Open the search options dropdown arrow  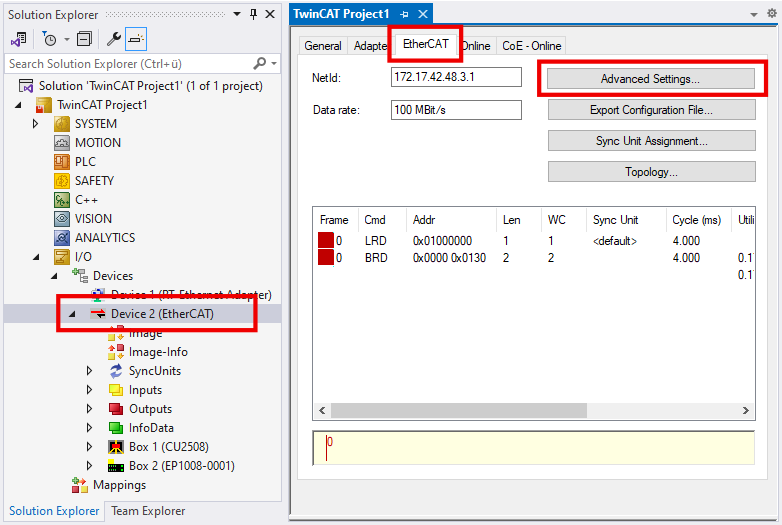[x=274, y=63]
